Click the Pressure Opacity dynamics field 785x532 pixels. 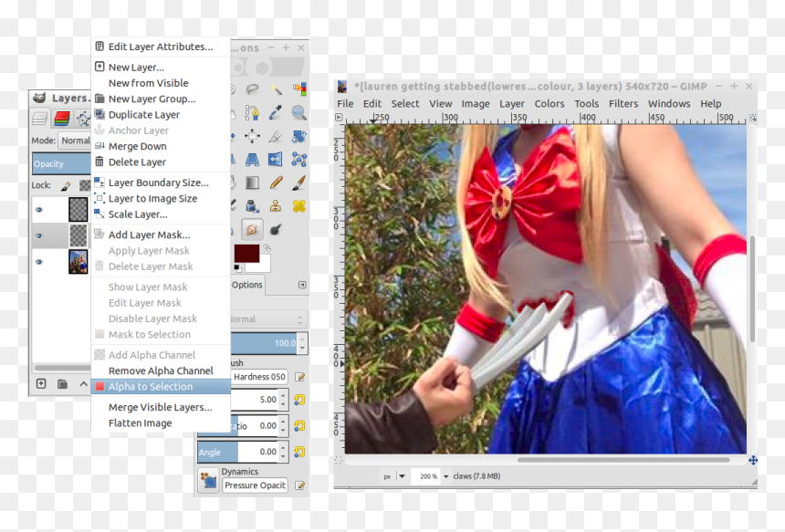(x=255, y=485)
